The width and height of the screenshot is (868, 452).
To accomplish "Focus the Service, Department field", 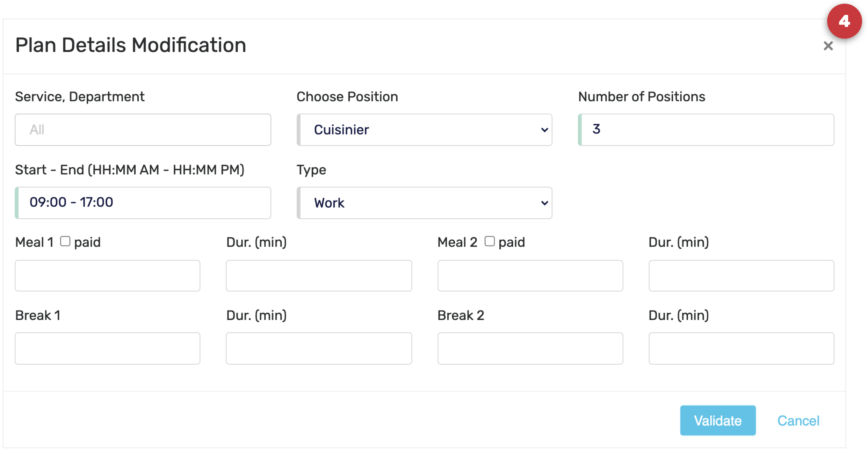I will click(x=143, y=130).
